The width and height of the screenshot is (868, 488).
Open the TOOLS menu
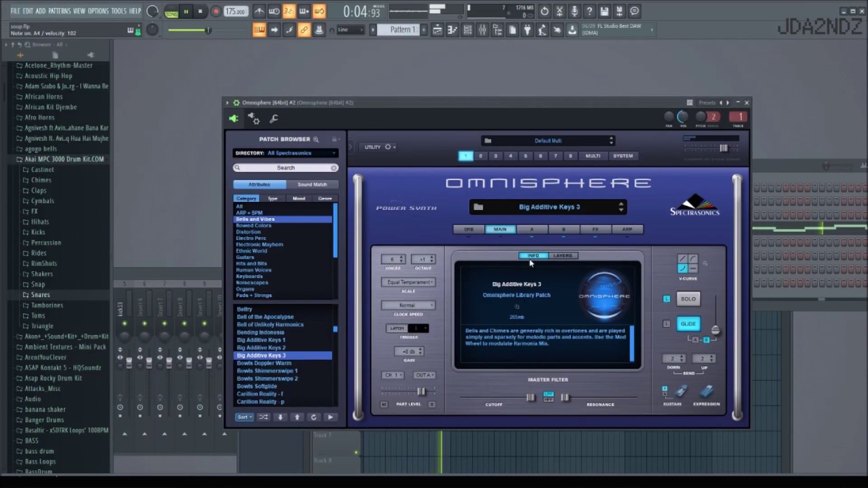click(119, 11)
